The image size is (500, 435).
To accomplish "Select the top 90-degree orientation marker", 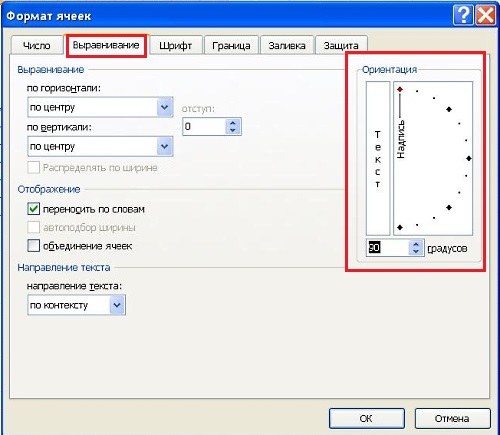I will point(400,89).
